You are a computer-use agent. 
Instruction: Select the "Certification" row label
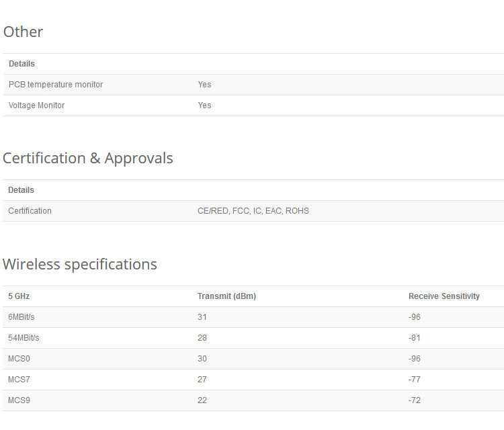pyautogui.click(x=30, y=211)
